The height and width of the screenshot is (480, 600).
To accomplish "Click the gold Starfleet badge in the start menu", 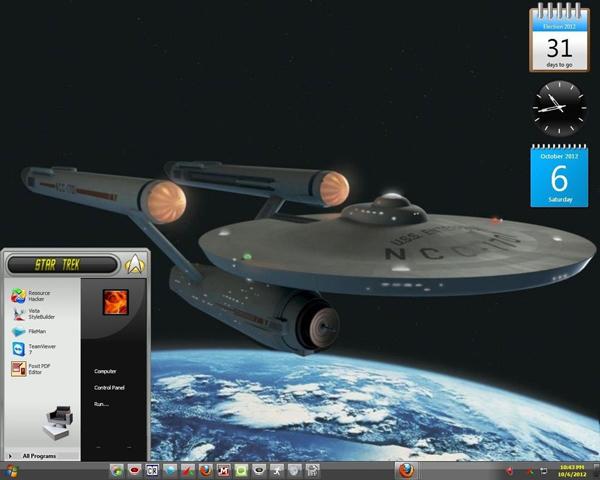I will (x=135, y=264).
